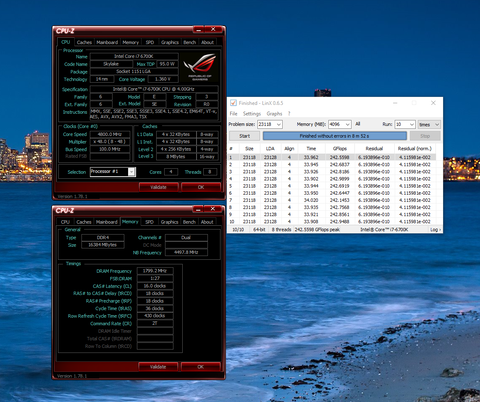Click the All memory button in LinX

[358, 124]
